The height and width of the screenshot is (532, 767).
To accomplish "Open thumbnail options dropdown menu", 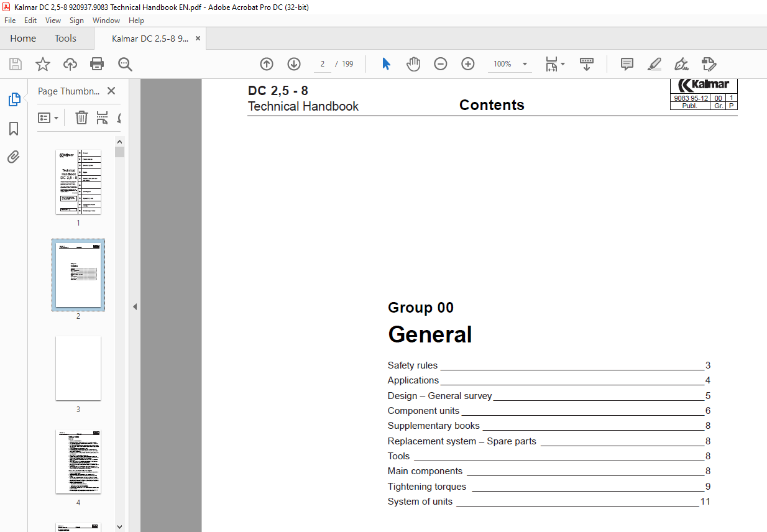I will click(48, 117).
